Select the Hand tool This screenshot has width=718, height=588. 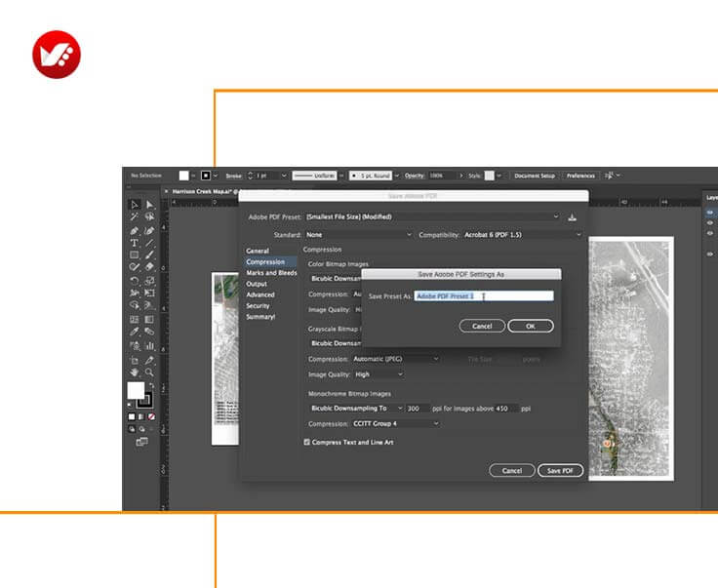coord(135,372)
